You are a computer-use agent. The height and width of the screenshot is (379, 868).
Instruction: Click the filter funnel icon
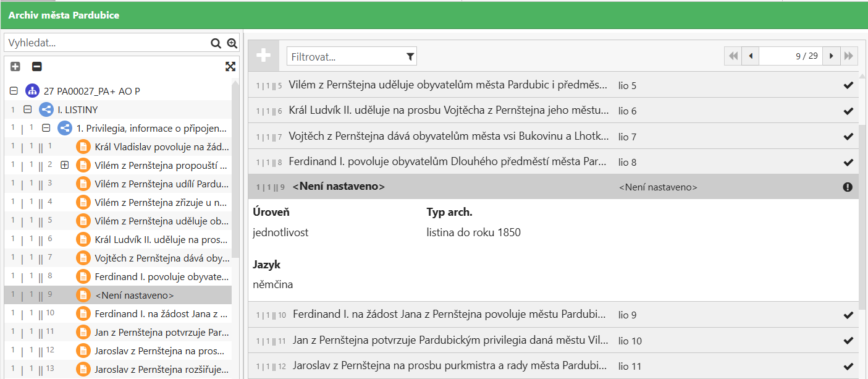click(x=410, y=56)
